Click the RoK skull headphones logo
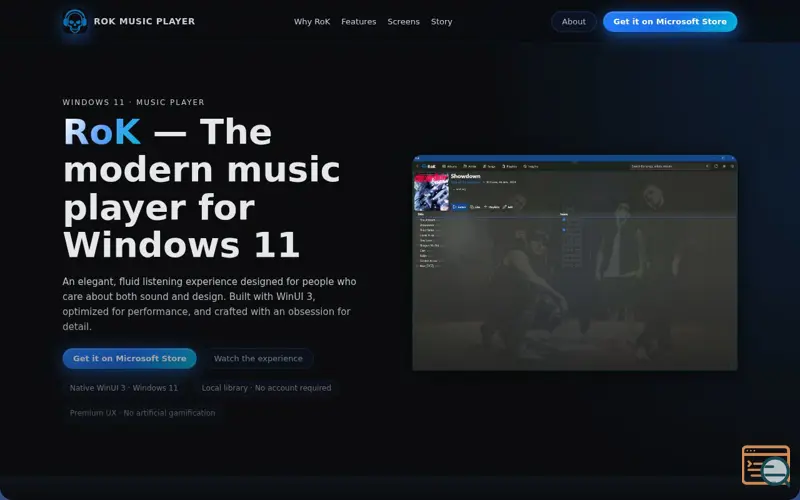Image resolution: width=800 pixels, height=500 pixels. point(75,21)
